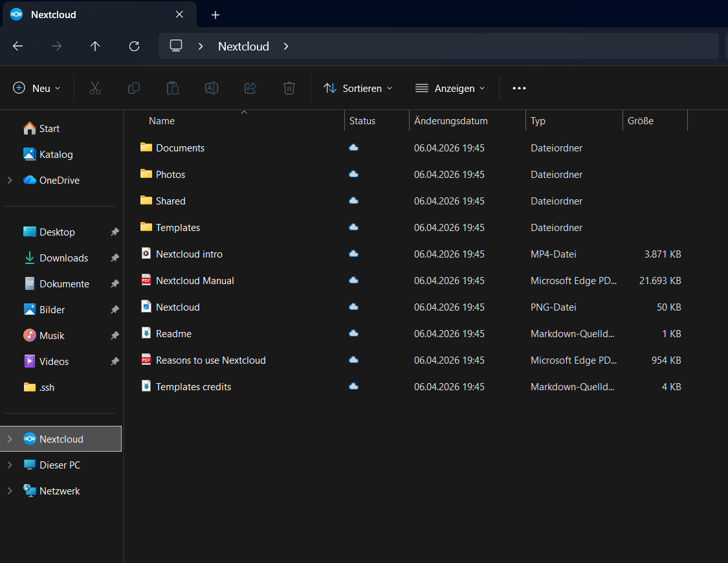The image size is (728, 563).
Task: Open the three-dots more options menu
Action: 519,88
